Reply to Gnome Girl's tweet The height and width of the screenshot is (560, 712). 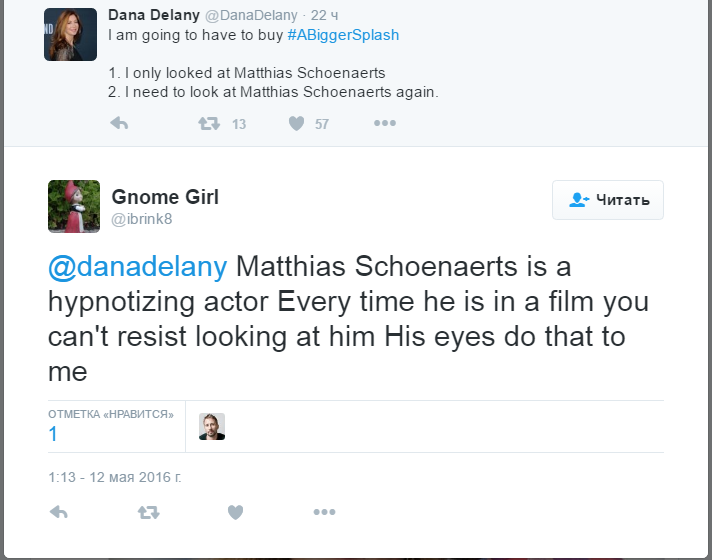[x=59, y=512]
